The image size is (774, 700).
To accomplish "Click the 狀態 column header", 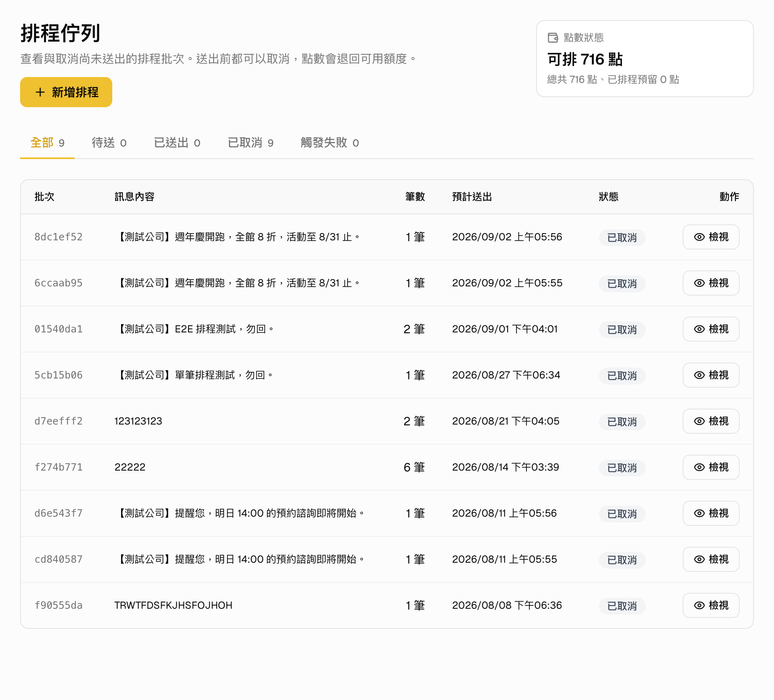I will [609, 197].
